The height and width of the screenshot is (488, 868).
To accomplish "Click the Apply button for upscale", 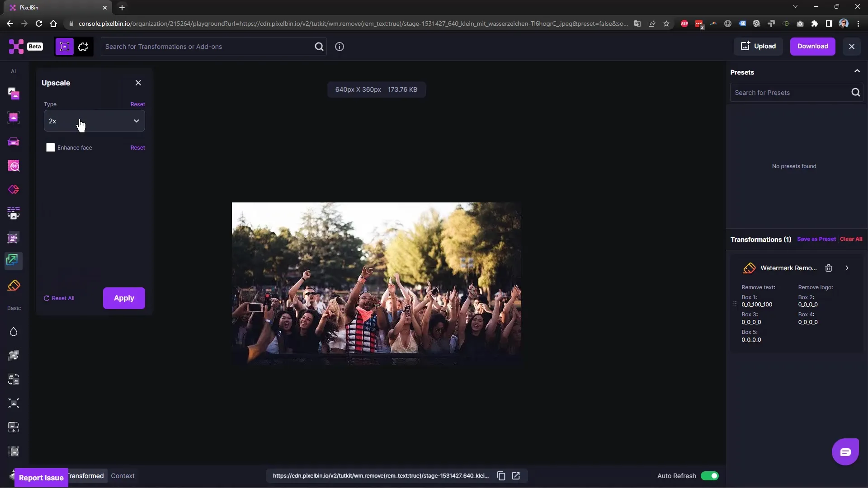I will [x=124, y=298].
